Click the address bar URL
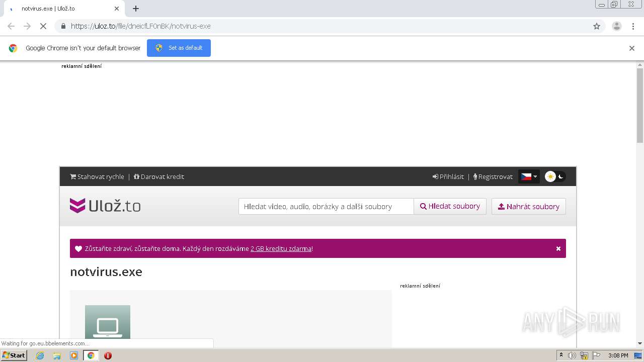644x362 pixels. pyautogui.click(x=141, y=26)
